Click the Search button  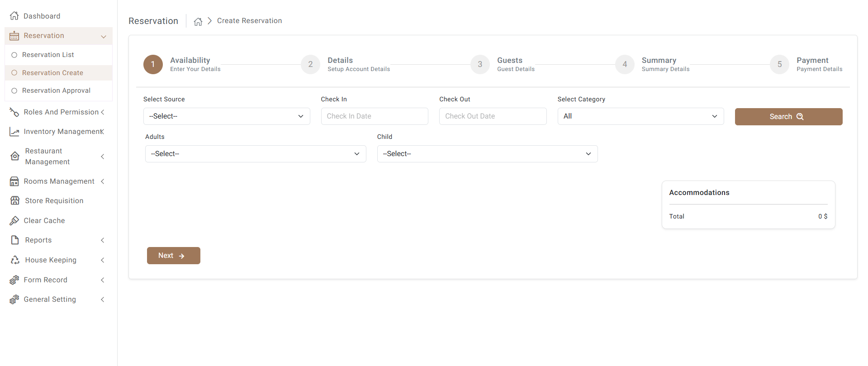pos(788,117)
